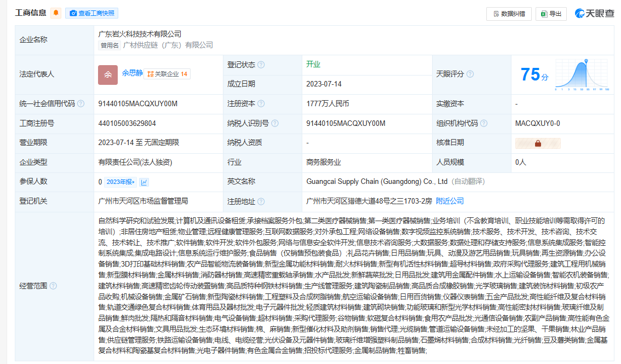This screenshot has height=364, width=621.
Task: Open legal representative 余思静 link
Action: (133, 73)
